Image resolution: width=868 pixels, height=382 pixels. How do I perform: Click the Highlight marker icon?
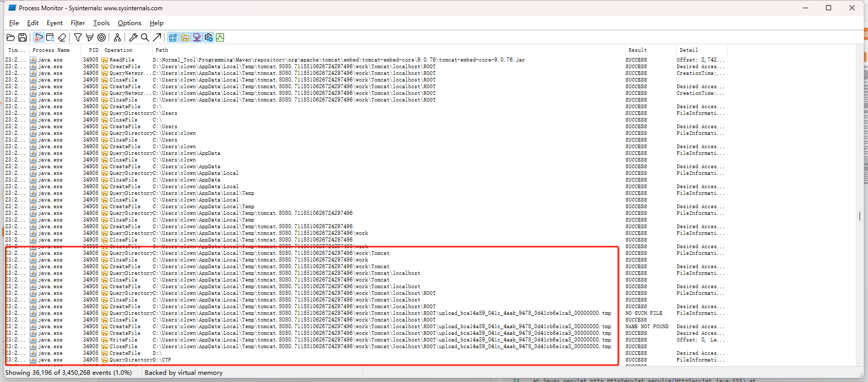tap(90, 37)
